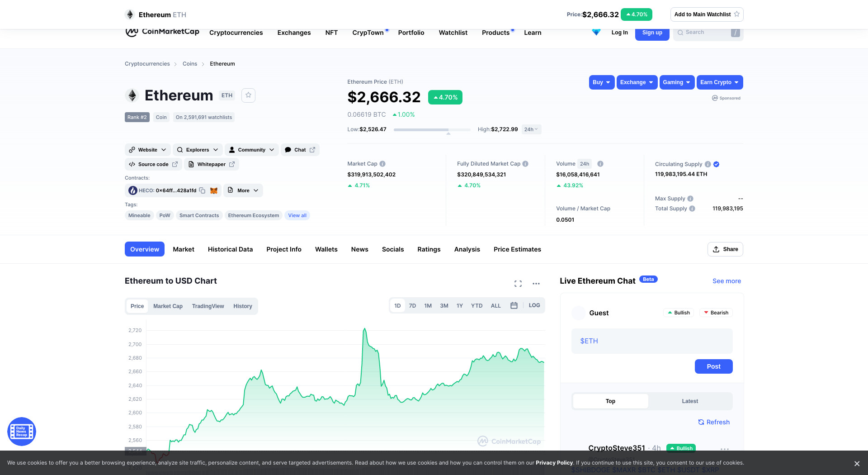This screenshot has width=868, height=475.
Task: Click Max Supply info icon
Action: (690, 199)
